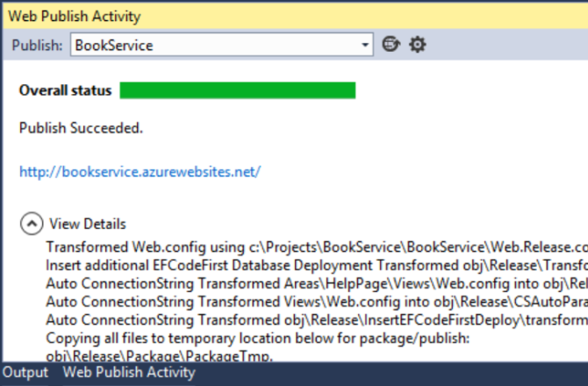This screenshot has width=588, height=386.
Task: Click the Web Publish Activity title bar
Action: pos(295,16)
